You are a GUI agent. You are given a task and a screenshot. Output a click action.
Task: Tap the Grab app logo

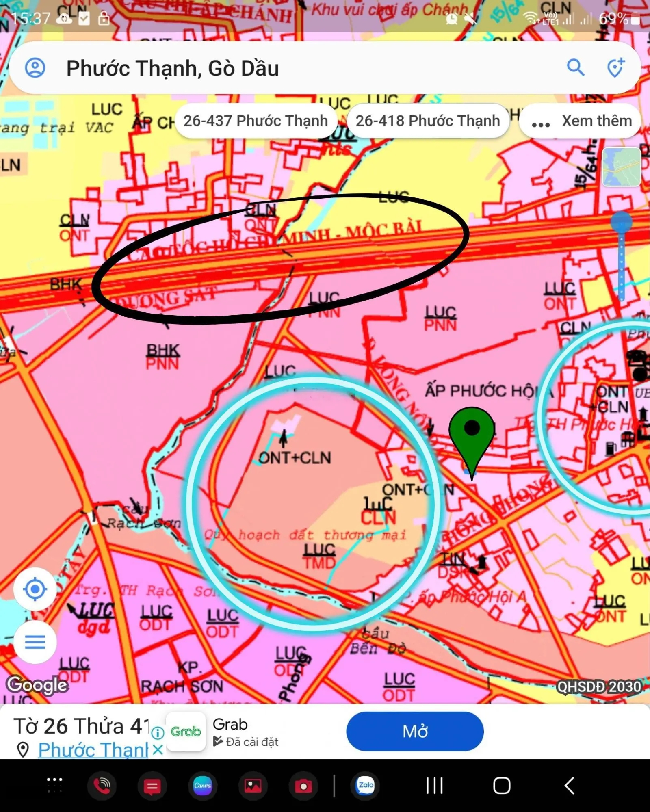186,731
